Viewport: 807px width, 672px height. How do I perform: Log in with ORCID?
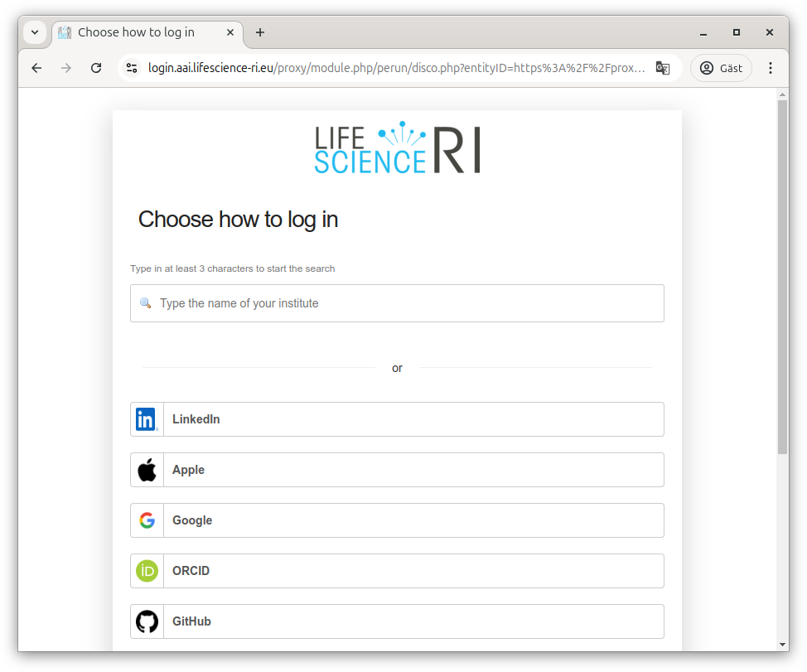click(397, 571)
